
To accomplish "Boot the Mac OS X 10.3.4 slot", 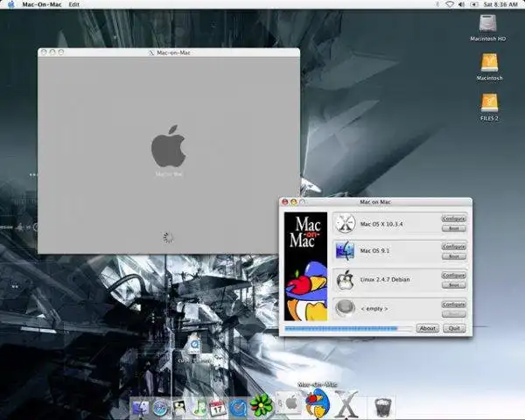I will click(453, 228).
